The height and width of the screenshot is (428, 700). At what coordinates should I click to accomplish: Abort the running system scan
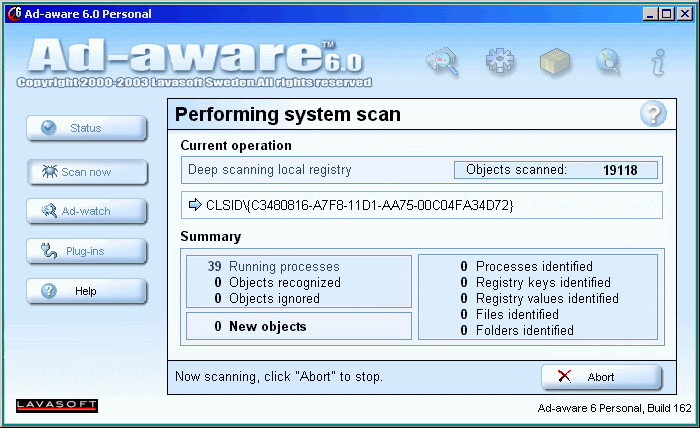[601, 377]
